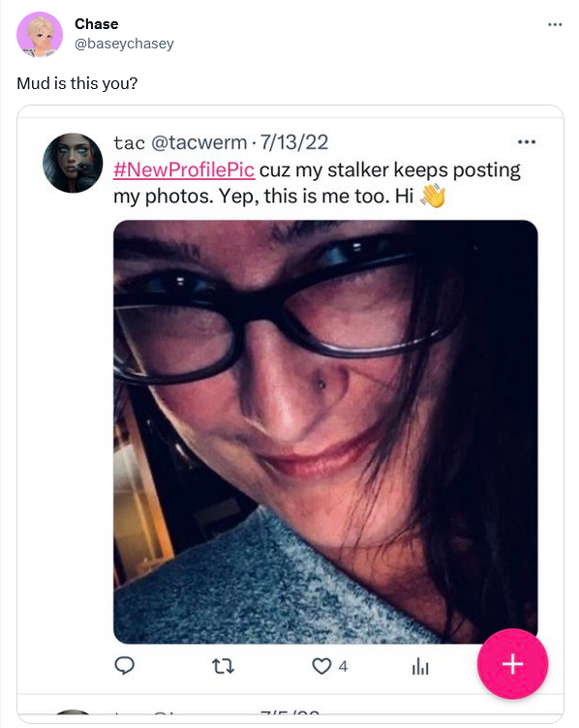Viewport: 579px width, 728px height.
Task: Open the #NewProfilePic hashtag link
Action: [x=184, y=170]
